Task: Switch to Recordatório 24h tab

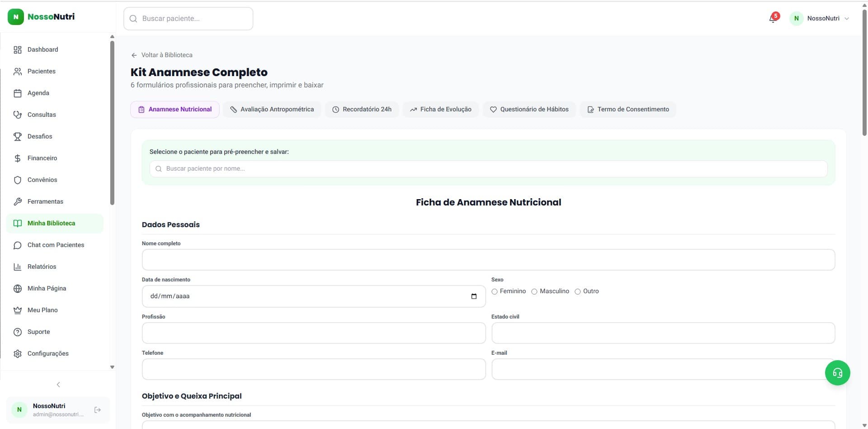Action: 362,110
